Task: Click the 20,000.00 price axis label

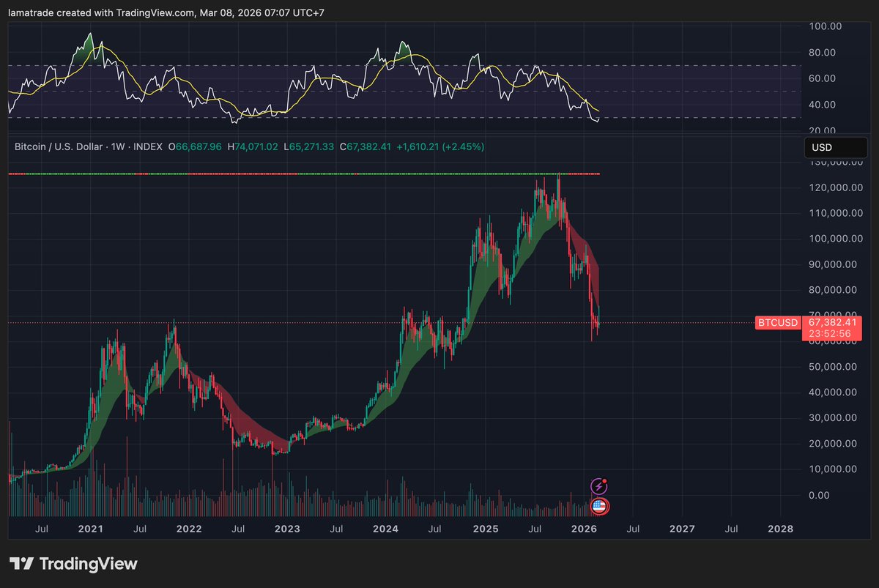Action: (834, 444)
